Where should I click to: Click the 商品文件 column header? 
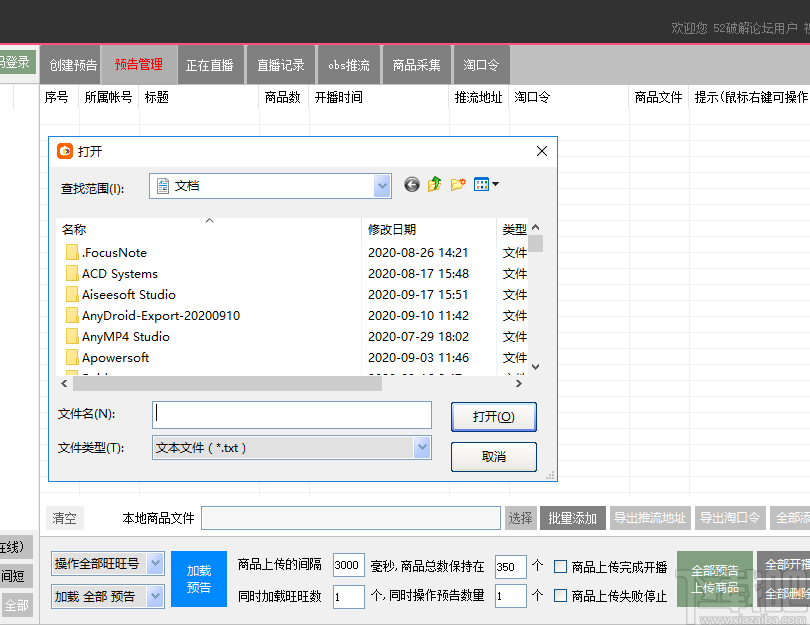pyautogui.click(x=659, y=97)
